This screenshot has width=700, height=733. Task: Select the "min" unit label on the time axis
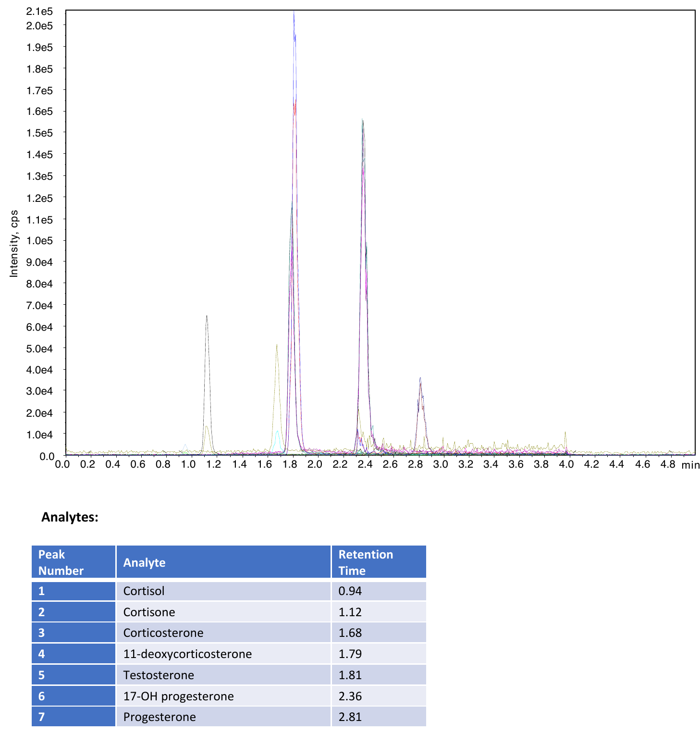690,465
